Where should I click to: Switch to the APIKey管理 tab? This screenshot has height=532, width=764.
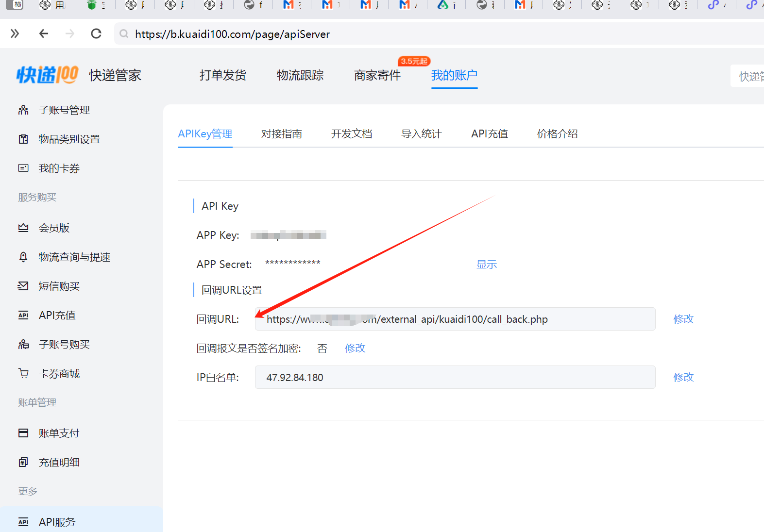pyautogui.click(x=205, y=134)
